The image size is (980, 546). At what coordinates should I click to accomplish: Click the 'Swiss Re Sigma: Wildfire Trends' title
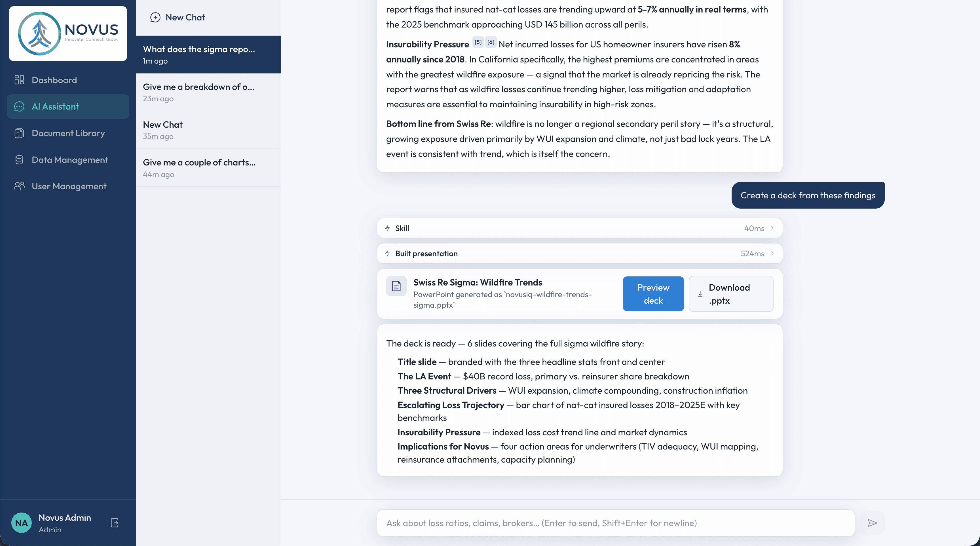point(478,283)
